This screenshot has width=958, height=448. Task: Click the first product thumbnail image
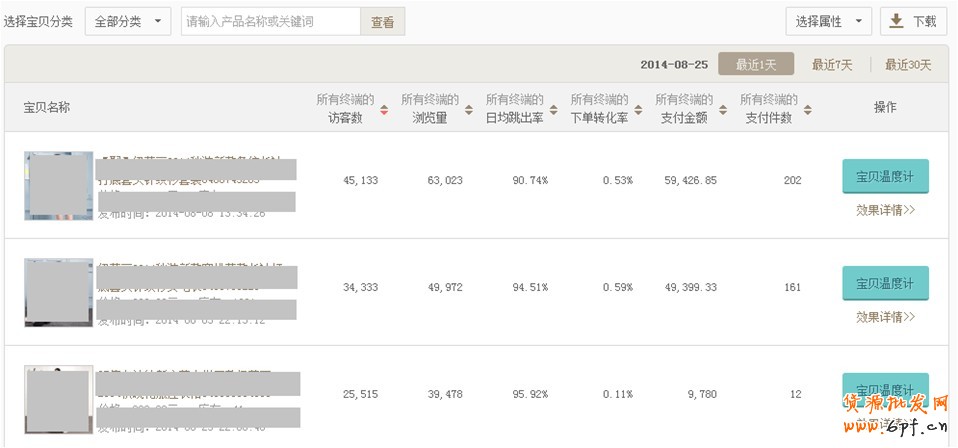coord(59,186)
